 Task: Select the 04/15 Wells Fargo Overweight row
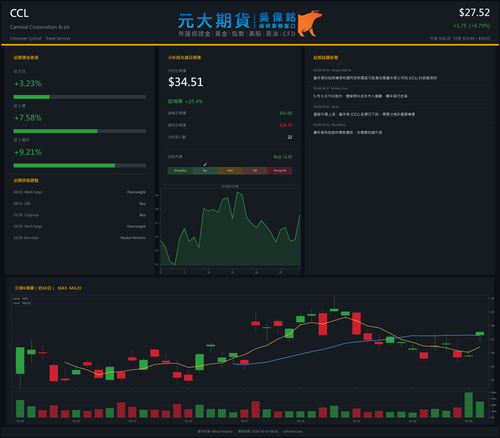pos(80,192)
